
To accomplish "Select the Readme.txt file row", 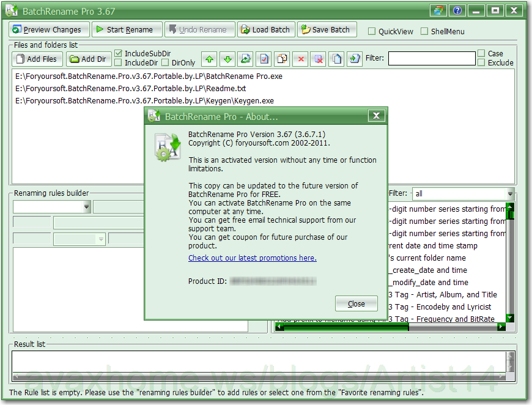I will [131, 89].
